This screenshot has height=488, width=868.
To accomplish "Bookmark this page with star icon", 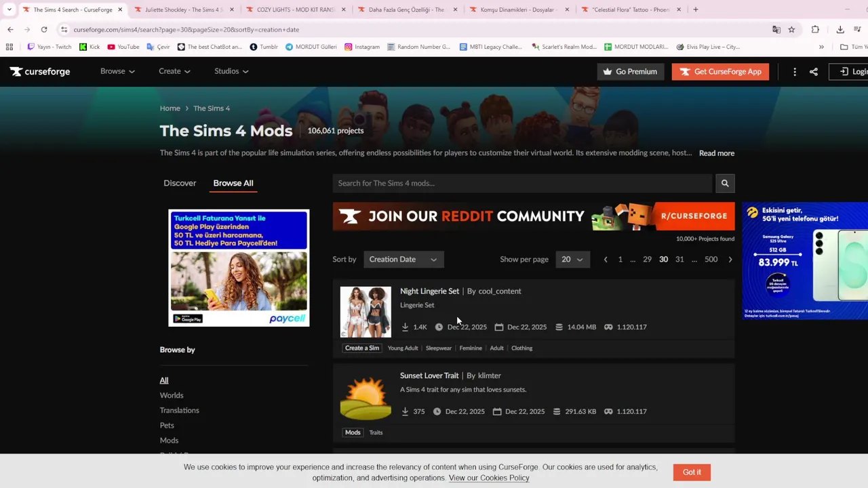I will 791,30.
